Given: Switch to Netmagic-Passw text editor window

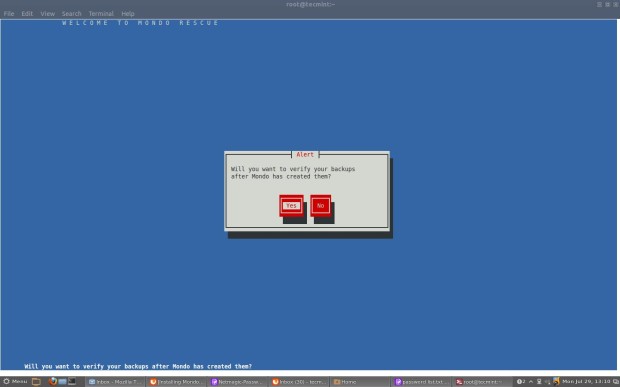Looking at the screenshot, I should (238, 382).
